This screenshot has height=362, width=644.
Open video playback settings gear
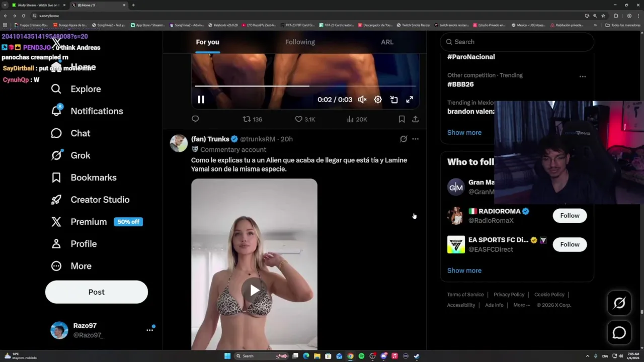[378, 100]
